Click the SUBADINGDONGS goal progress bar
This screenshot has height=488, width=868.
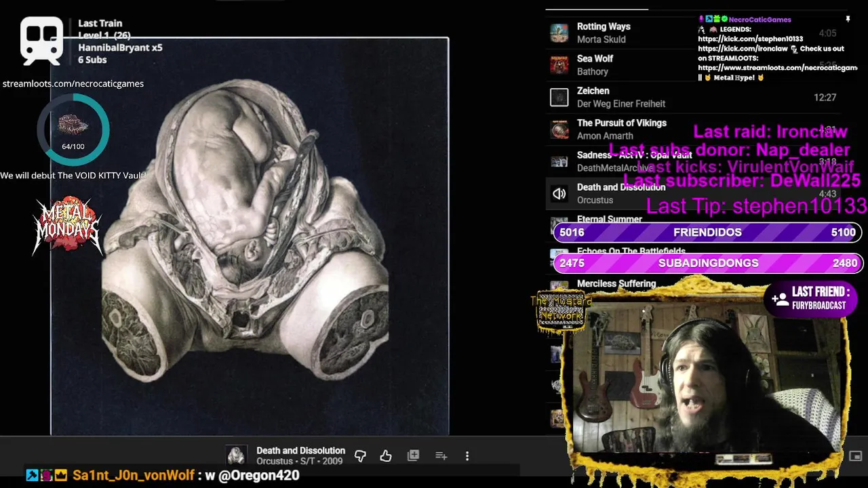click(x=708, y=263)
